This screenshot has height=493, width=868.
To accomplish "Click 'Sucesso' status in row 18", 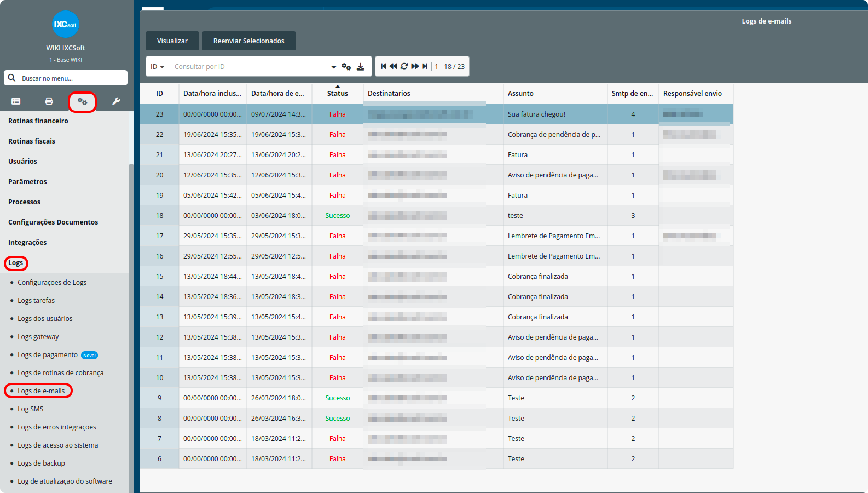I will pyautogui.click(x=338, y=216).
